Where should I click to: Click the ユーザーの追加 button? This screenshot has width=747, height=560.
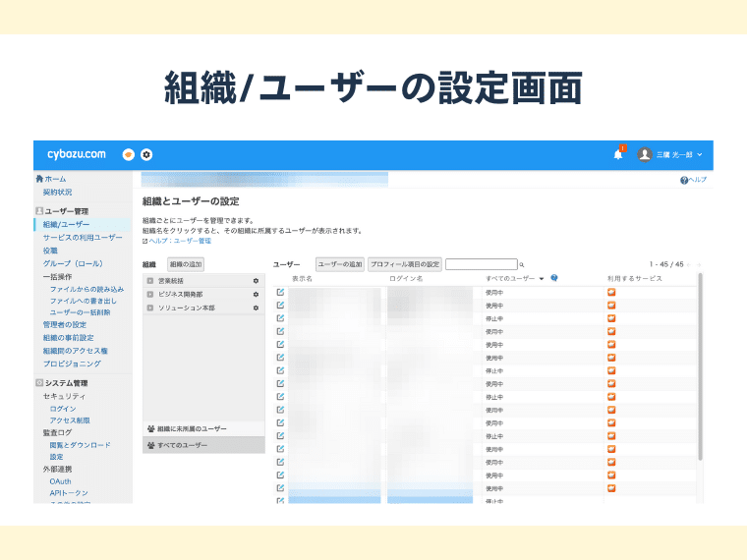click(x=340, y=264)
